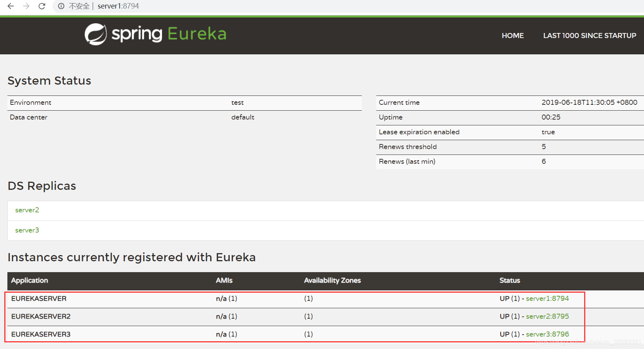This screenshot has width=644, height=349.
Task: Go back with the browser back arrow
Action: pyautogui.click(x=11, y=6)
